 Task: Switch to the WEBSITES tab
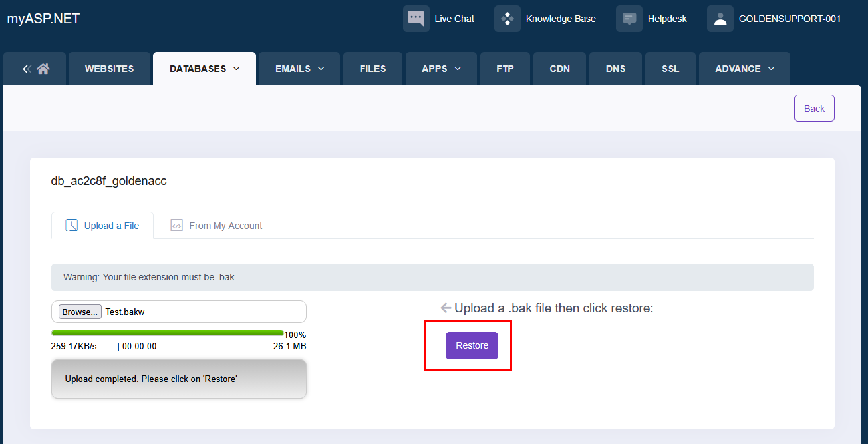[x=109, y=69]
